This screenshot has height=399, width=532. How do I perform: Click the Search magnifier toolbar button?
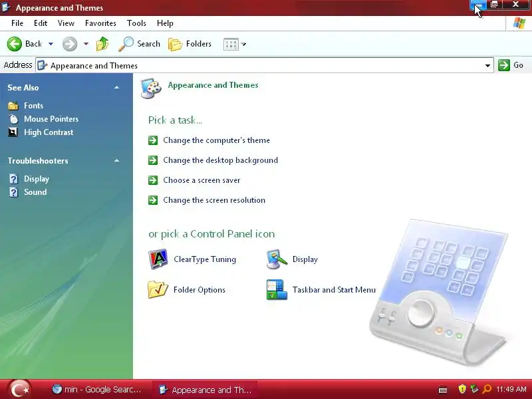point(139,44)
